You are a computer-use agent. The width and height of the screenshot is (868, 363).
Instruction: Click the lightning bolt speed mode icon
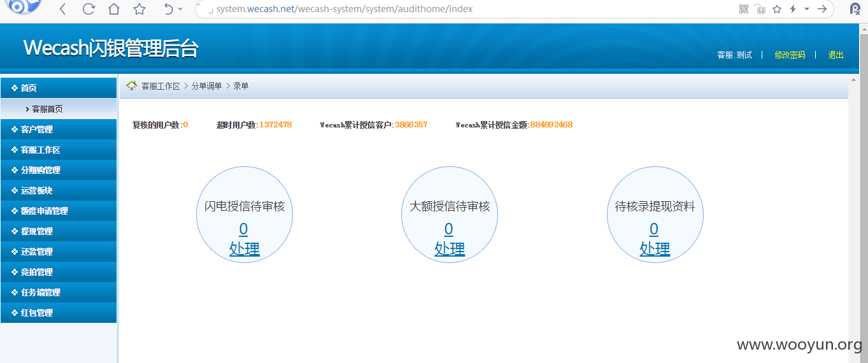coord(793,9)
